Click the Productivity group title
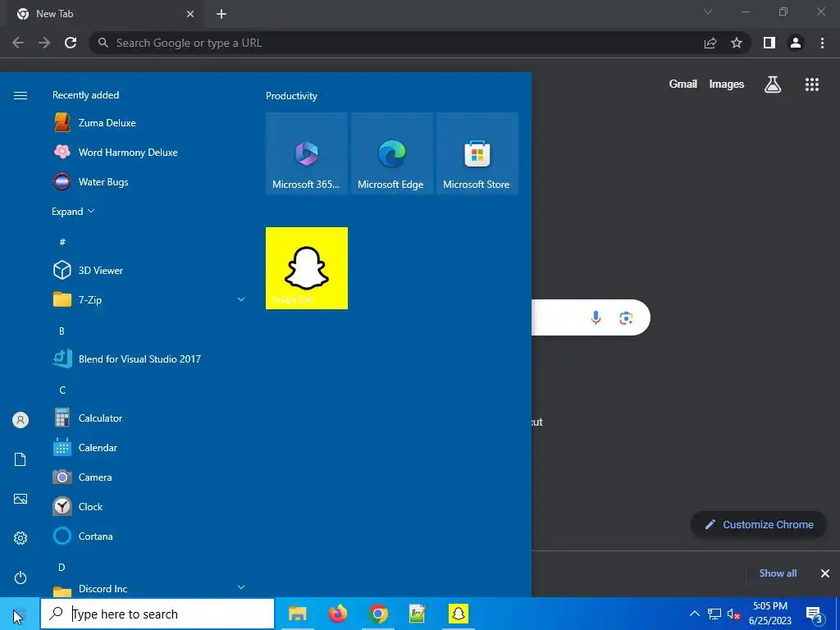The width and height of the screenshot is (840, 630). tap(291, 96)
